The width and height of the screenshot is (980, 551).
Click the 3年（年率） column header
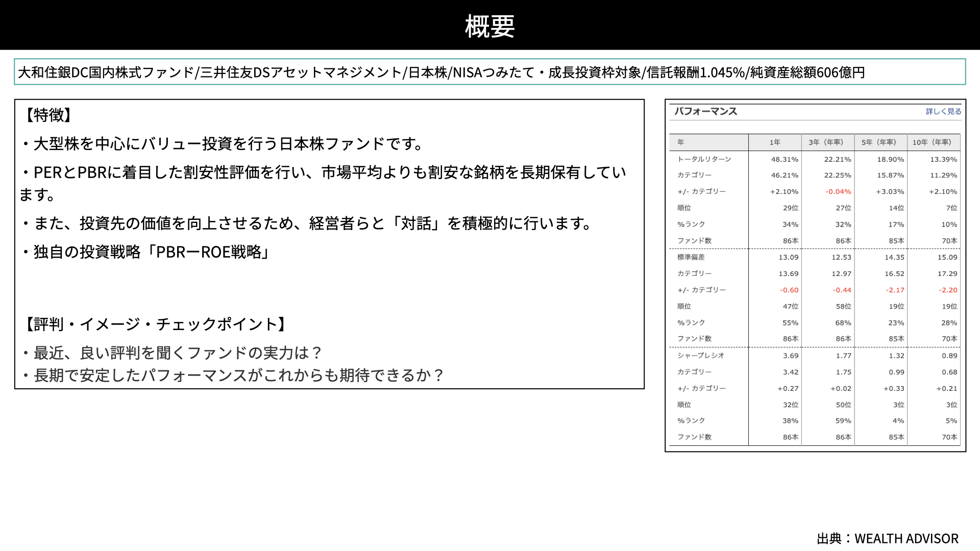[x=828, y=142]
